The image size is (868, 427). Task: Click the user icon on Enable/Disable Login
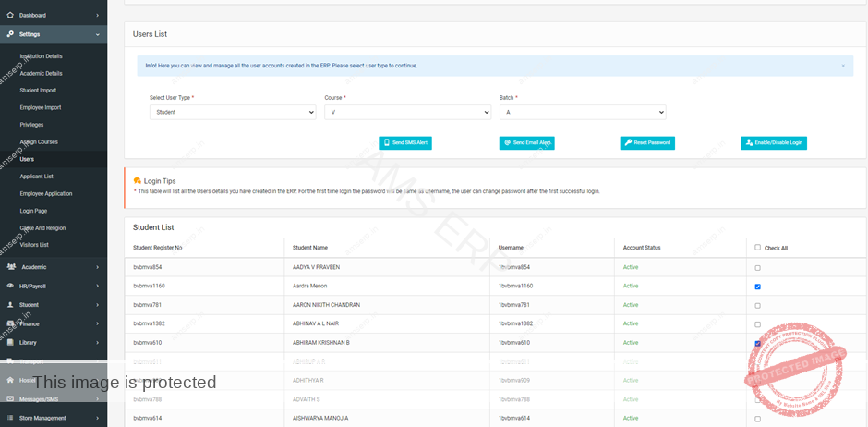(749, 143)
